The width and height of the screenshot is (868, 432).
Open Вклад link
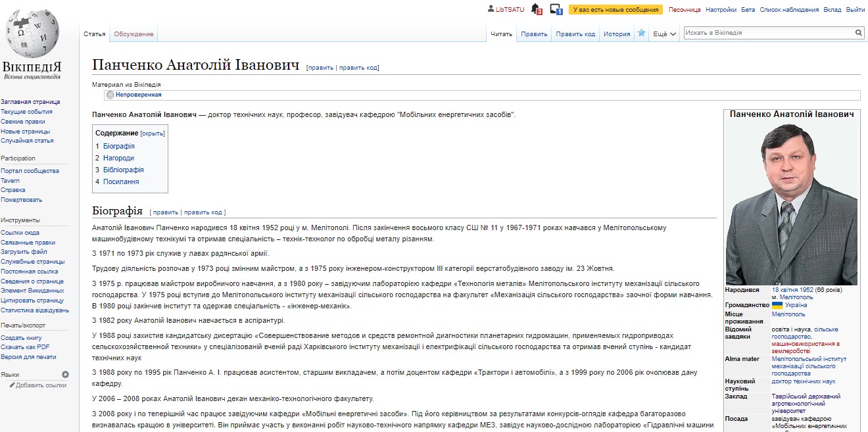coord(832,10)
